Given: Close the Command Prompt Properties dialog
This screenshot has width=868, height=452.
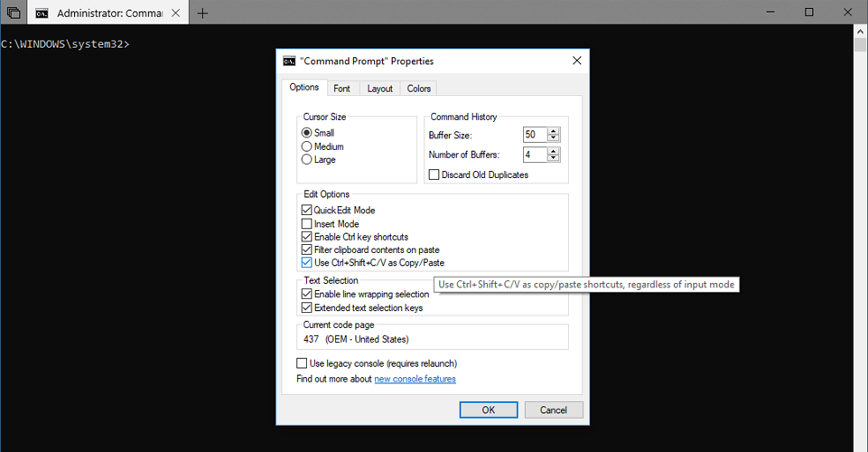Looking at the screenshot, I should [x=577, y=61].
